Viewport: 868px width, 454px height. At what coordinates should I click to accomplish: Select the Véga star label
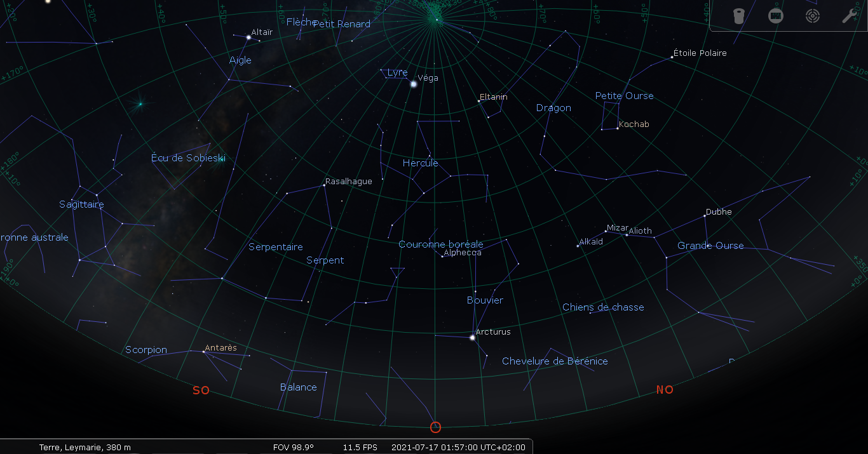428,78
